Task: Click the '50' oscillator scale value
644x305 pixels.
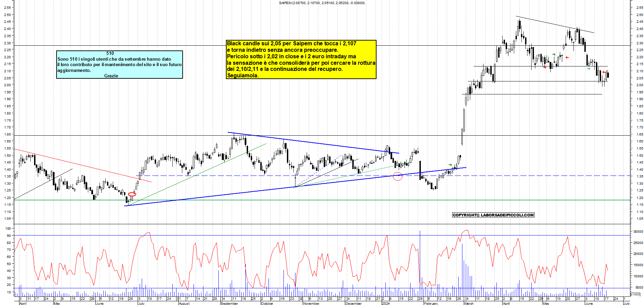Action: tap(9, 264)
